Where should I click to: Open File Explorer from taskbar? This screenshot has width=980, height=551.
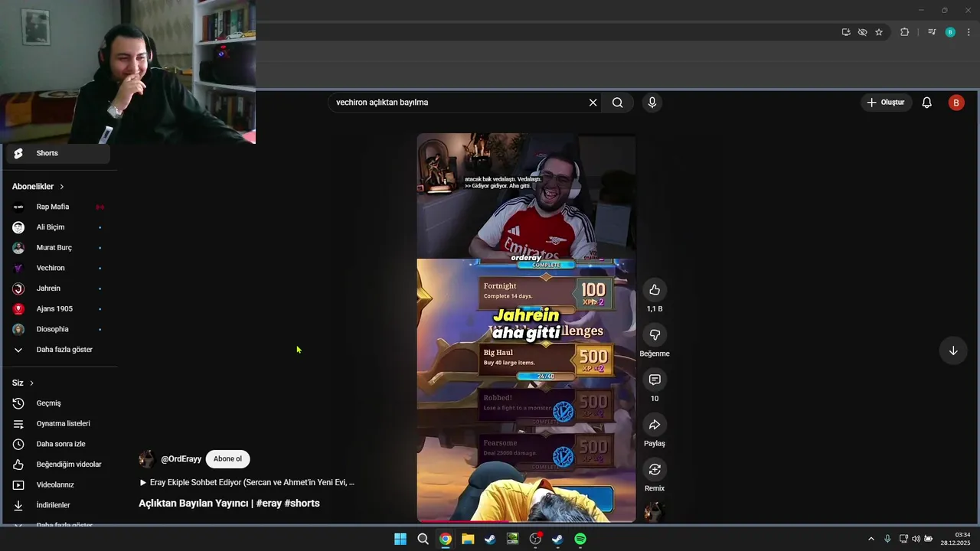(468, 539)
